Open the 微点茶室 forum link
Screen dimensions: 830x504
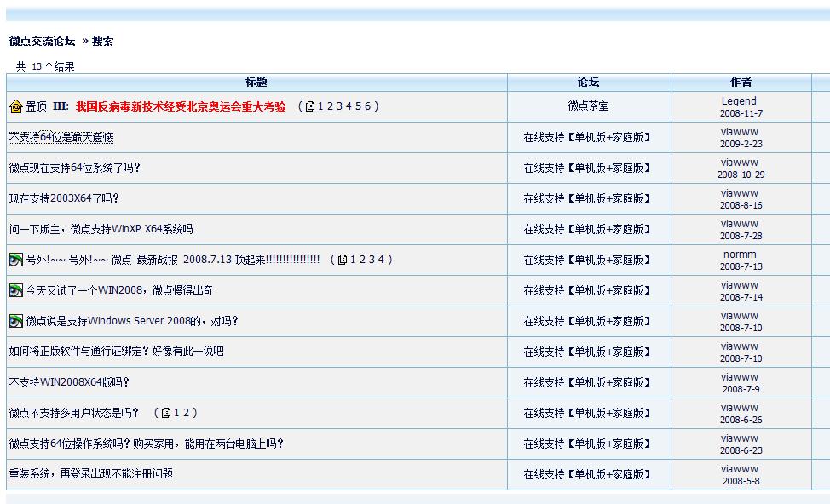[x=588, y=106]
